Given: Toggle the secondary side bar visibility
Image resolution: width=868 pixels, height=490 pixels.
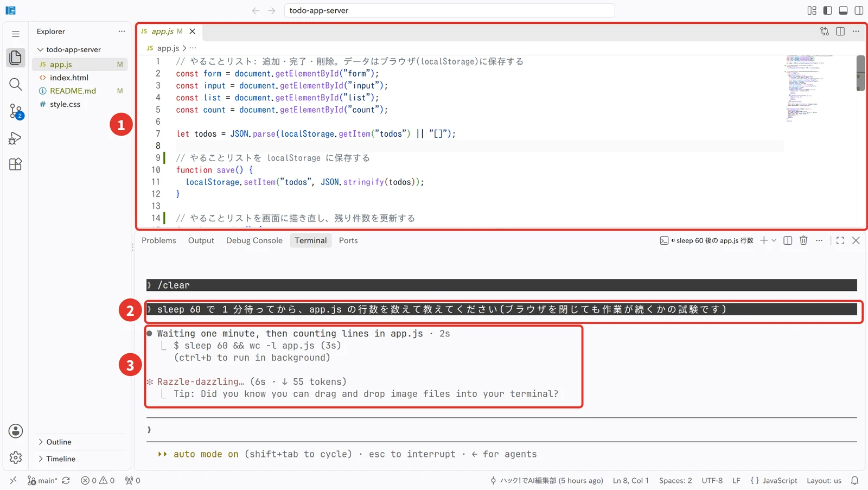Looking at the screenshot, I should (859, 10).
